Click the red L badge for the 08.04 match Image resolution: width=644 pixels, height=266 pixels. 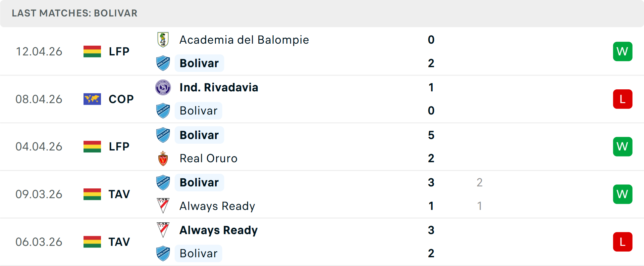(x=623, y=99)
